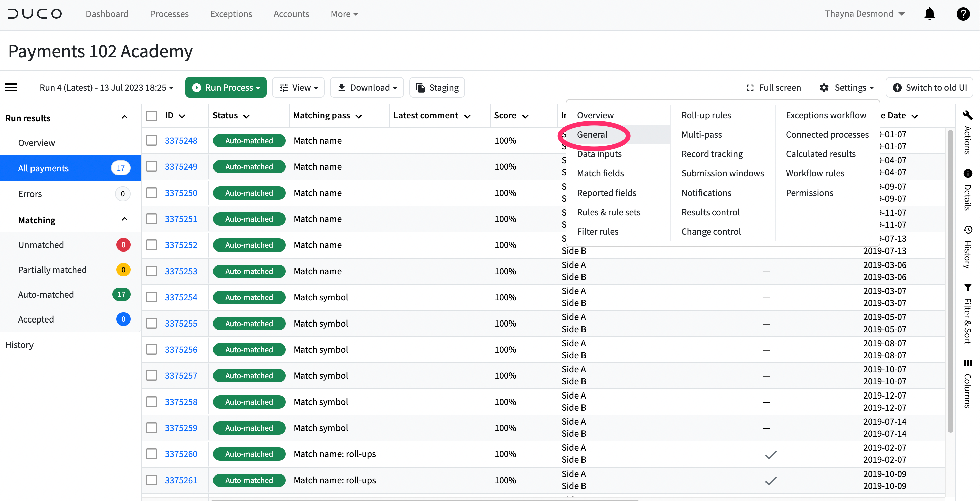Open record link 3375253
Viewport: 980px width, 501px height.
(x=181, y=271)
